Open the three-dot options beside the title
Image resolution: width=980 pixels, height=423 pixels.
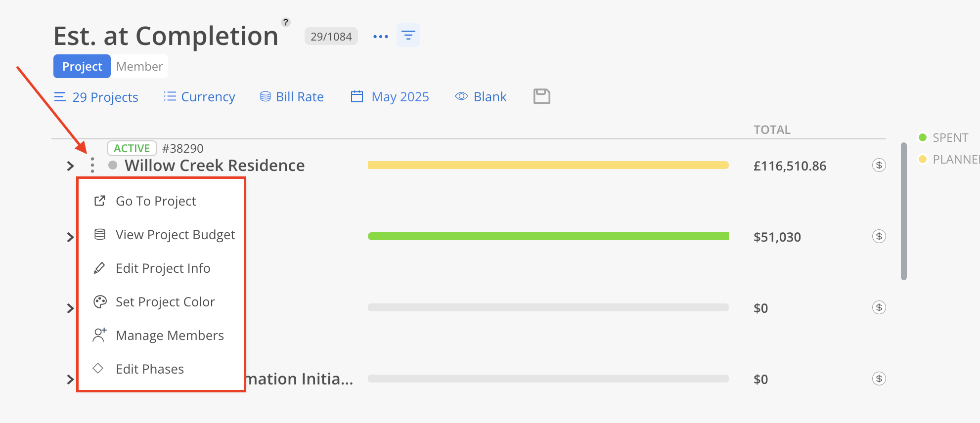[380, 37]
